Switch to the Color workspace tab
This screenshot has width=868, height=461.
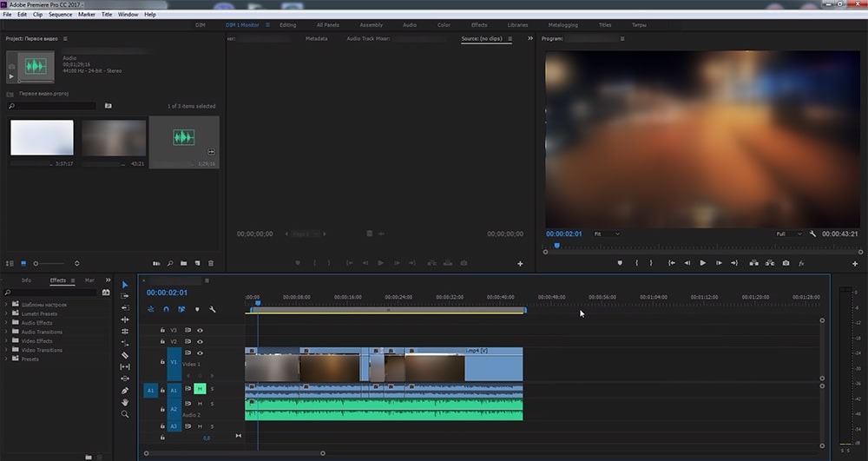(x=444, y=25)
